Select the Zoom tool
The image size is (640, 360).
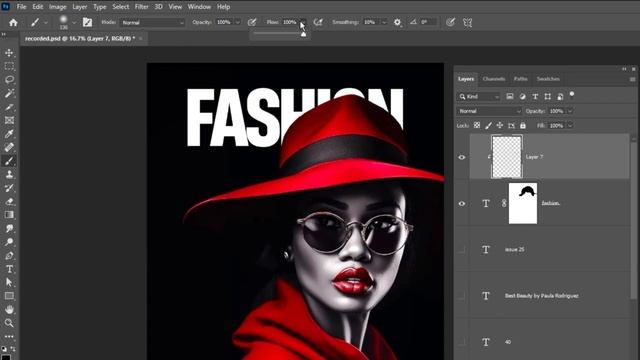point(9,323)
